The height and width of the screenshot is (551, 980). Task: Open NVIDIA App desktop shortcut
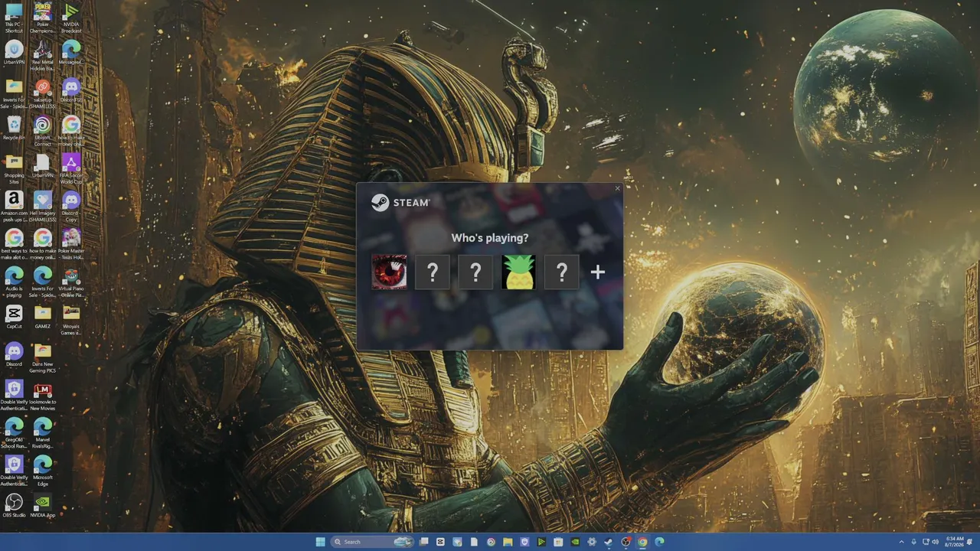click(x=43, y=505)
